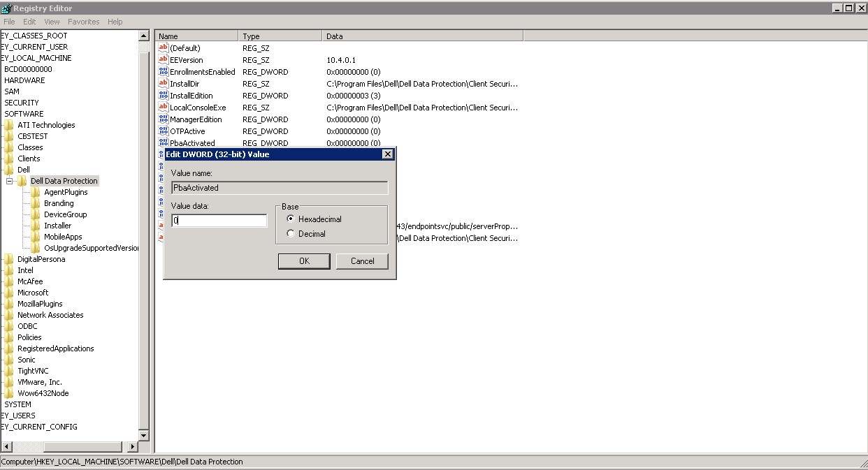Close the Edit DWORD dialog window

(x=388, y=154)
